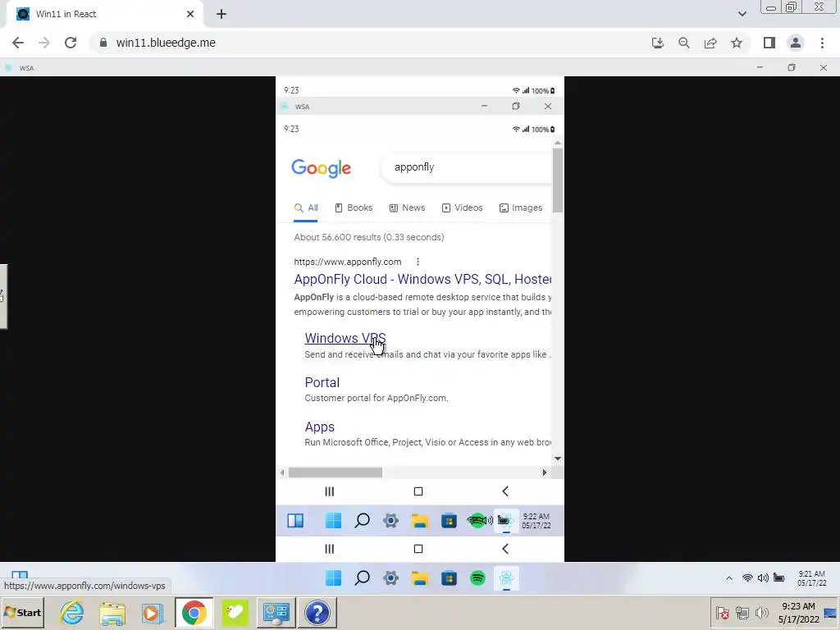Switch to Images results tab

pyautogui.click(x=521, y=208)
